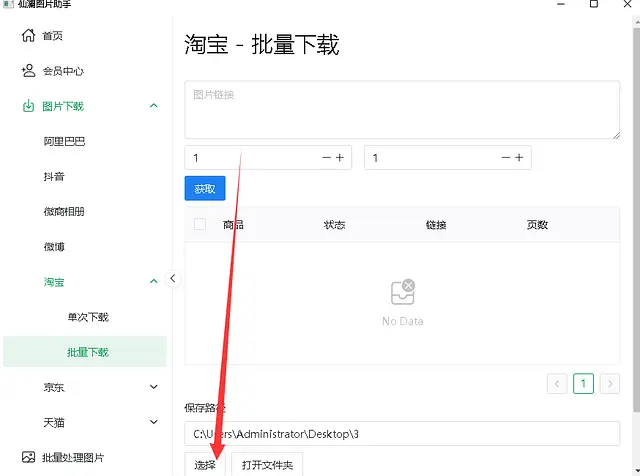640x476 pixels.
Task: Open the 阿里巴巴 menu item
Action: point(64,141)
